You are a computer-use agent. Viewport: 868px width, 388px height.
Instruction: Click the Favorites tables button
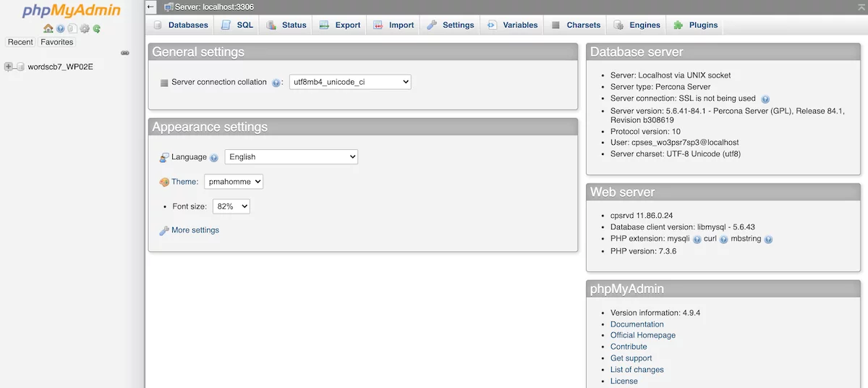point(57,42)
